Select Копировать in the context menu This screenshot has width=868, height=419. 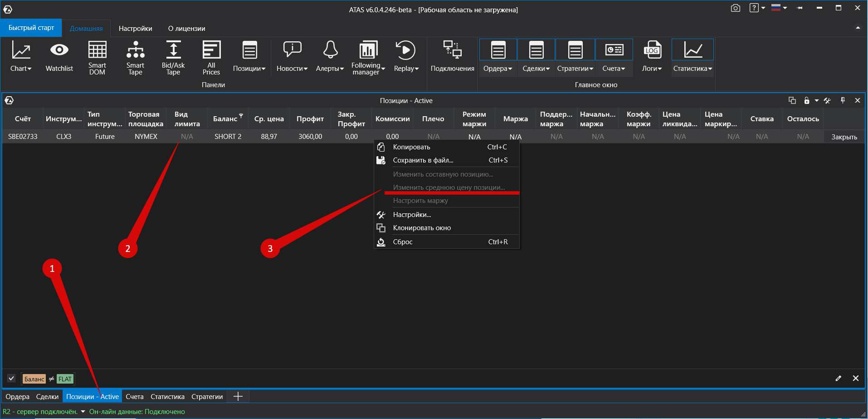coord(447,147)
